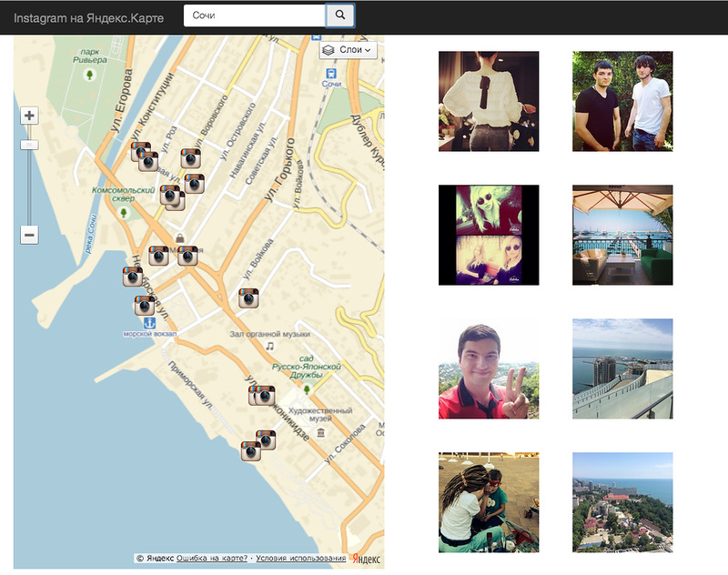Viewport: 728px width, 575px height.
Task: Open the Ошибка на карте? link
Action: tap(212, 558)
